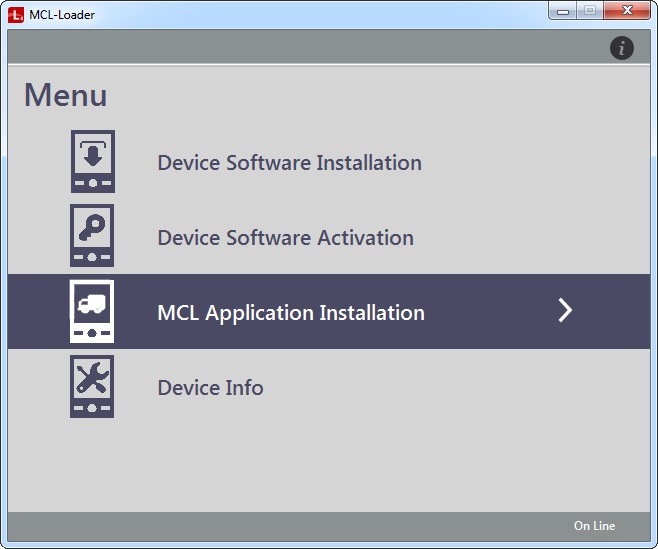Viewport: 658px width, 549px height.
Task: Open the info icon in the header
Action: pos(621,48)
